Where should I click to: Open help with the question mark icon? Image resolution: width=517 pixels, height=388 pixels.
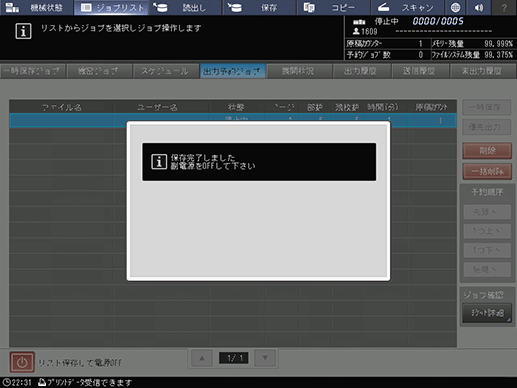[x=504, y=7]
